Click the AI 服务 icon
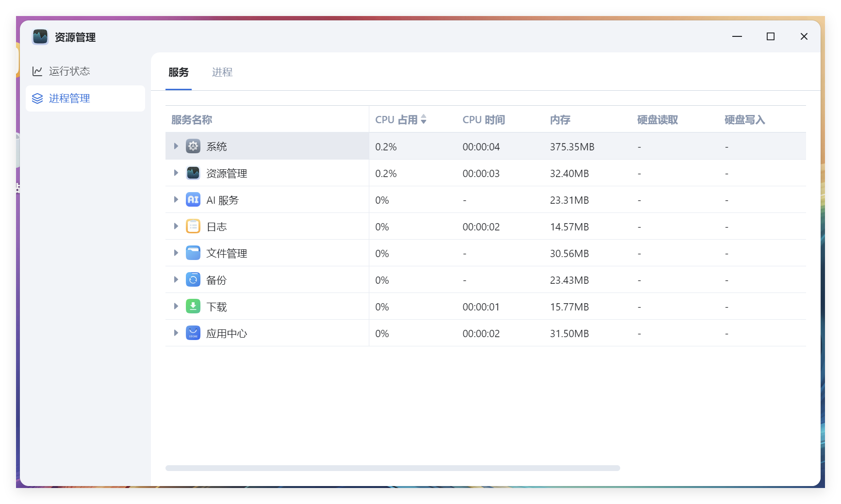The height and width of the screenshot is (504, 841). 193,199
